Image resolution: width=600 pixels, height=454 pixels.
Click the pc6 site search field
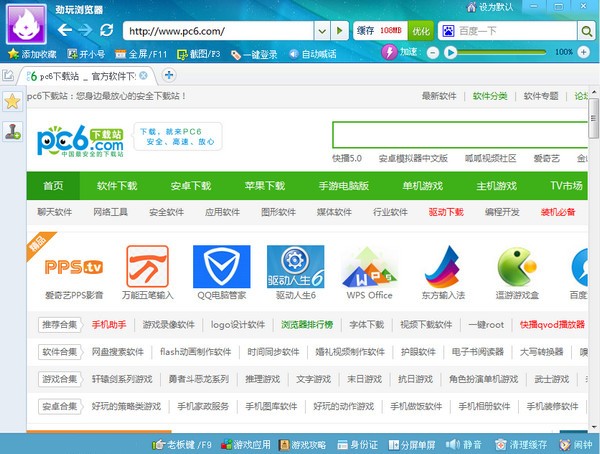coord(460,135)
